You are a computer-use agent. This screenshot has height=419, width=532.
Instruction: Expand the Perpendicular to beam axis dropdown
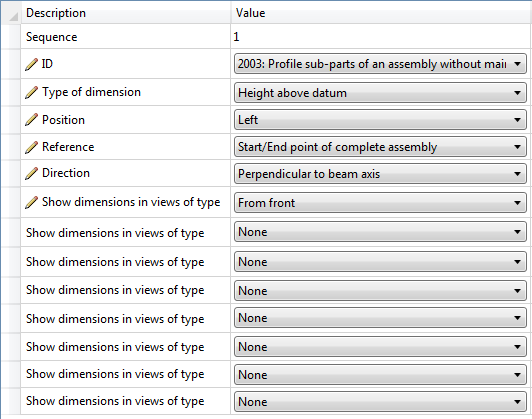tap(380, 174)
